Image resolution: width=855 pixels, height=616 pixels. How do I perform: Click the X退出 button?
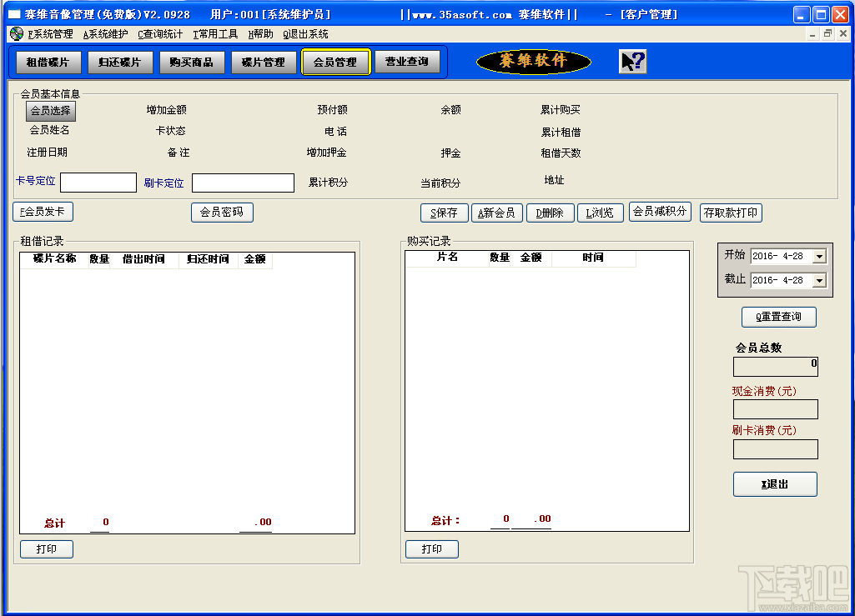click(775, 484)
